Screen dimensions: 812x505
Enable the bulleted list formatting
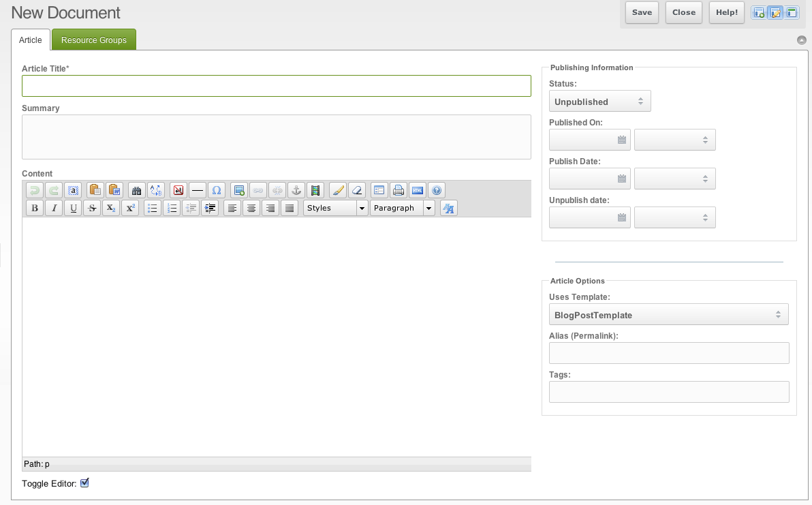coord(153,208)
